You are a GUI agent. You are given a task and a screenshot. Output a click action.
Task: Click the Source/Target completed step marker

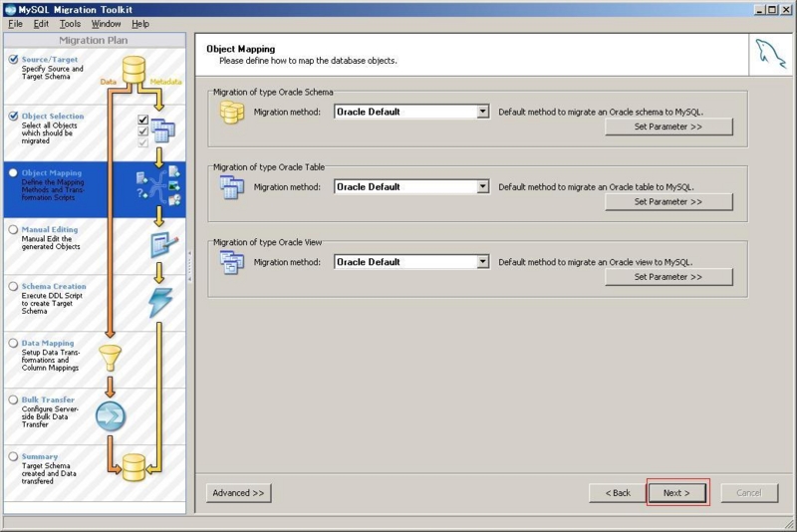[13, 60]
